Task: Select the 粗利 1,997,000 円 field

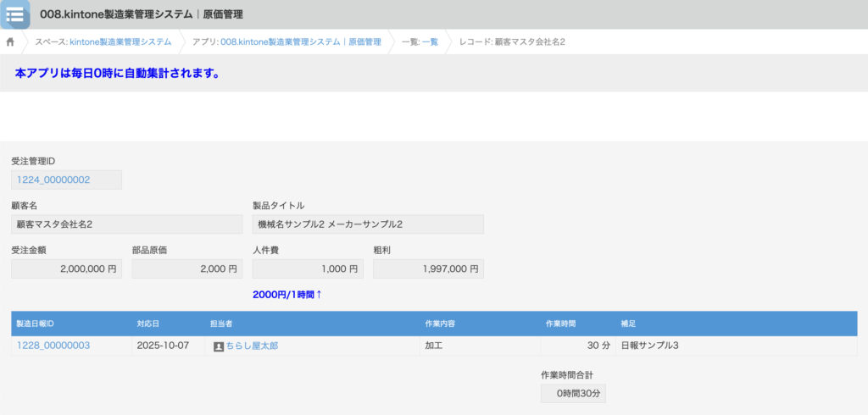Action: [x=428, y=268]
